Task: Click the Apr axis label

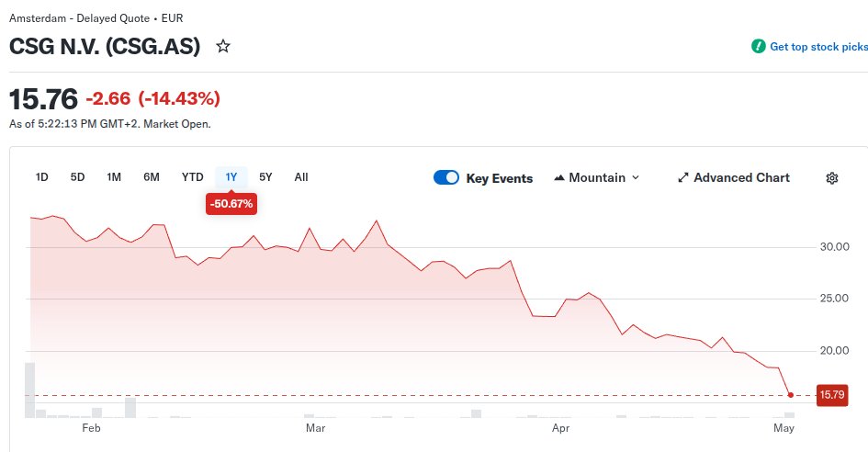Action: tap(561, 428)
